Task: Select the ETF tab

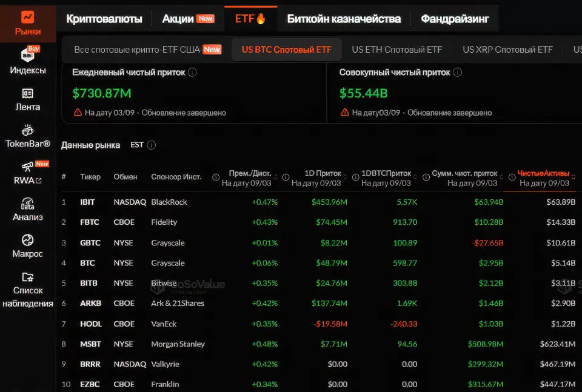Action: point(250,19)
